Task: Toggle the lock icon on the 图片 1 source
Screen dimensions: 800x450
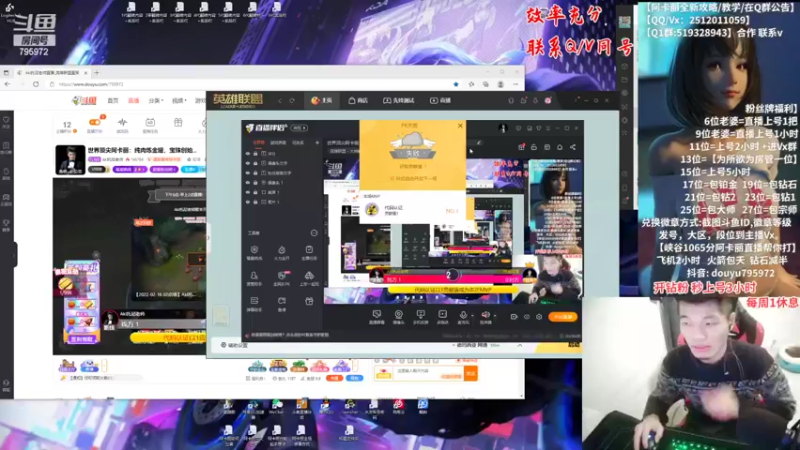Action: point(256,202)
